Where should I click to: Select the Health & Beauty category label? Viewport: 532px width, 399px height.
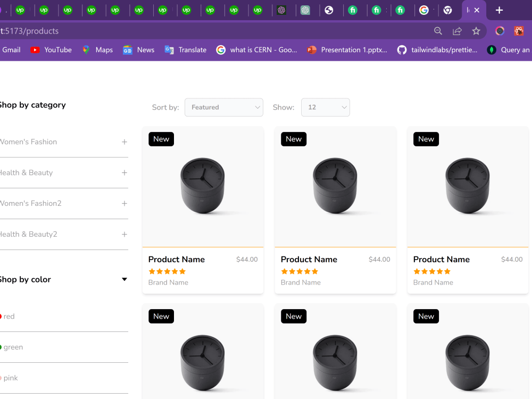(26, 173)
